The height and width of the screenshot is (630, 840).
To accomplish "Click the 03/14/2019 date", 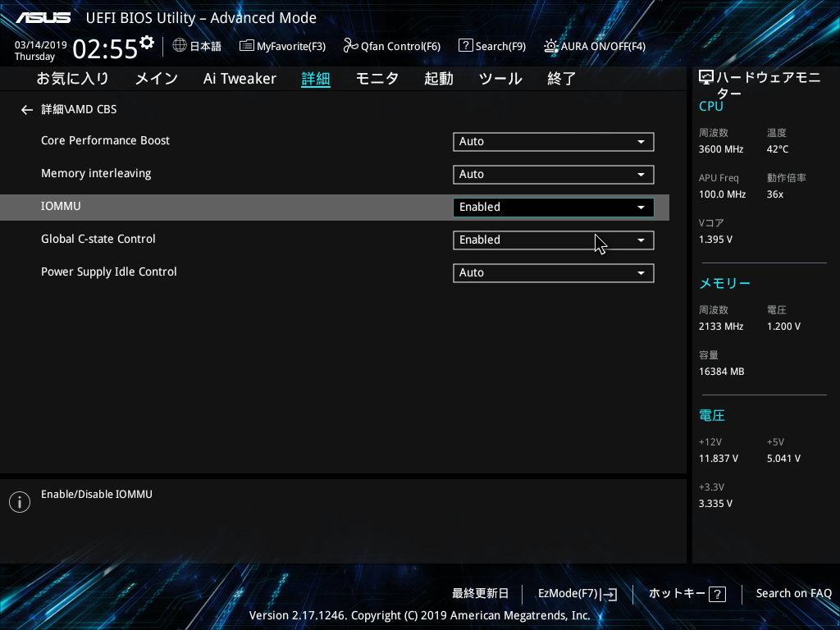I will pos(41,45).
